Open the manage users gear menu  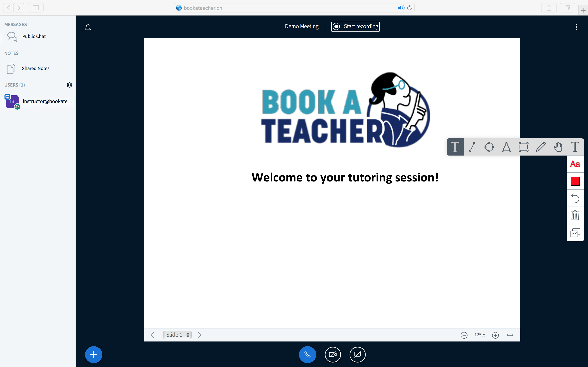tap(69, 85)
